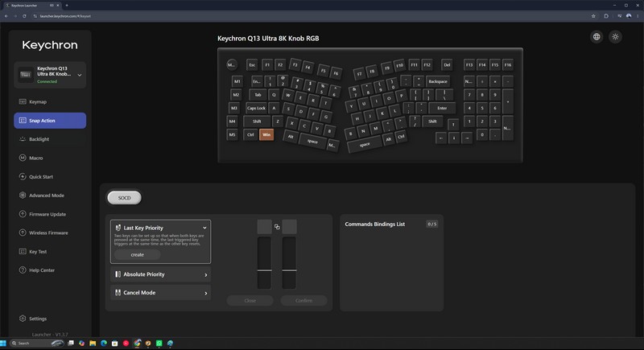The image size is (644, 350).
Task: Go to the Keymap section
Action: 50,101
